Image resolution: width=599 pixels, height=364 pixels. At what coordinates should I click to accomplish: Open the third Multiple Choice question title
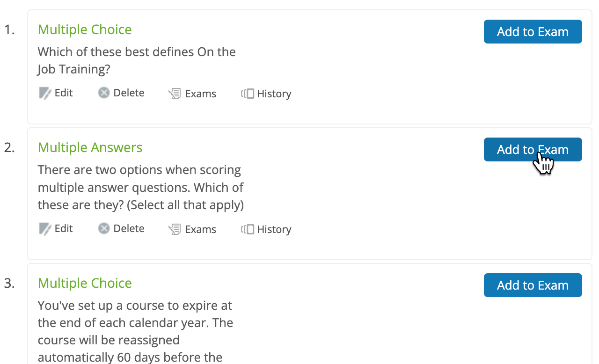(85, 283)
